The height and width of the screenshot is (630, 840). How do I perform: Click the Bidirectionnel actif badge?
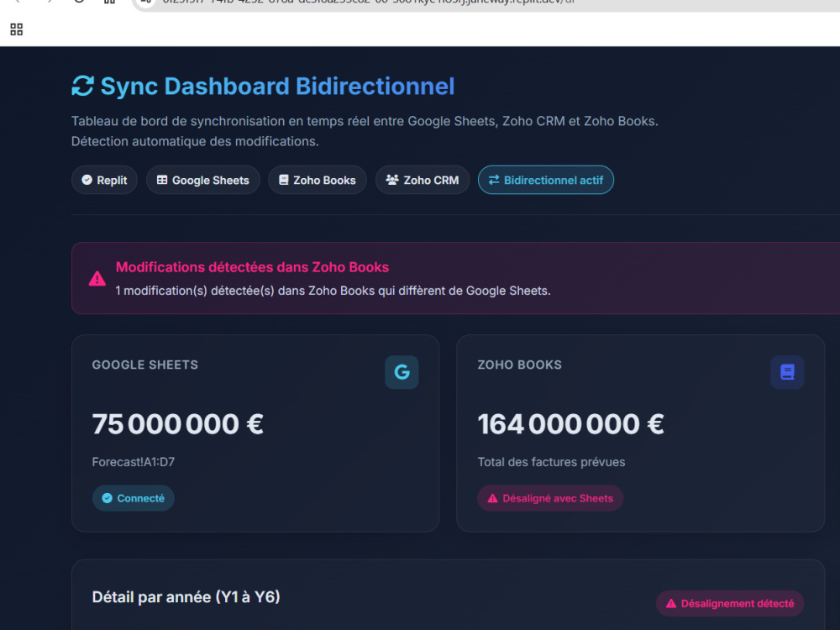coord(546,180)
